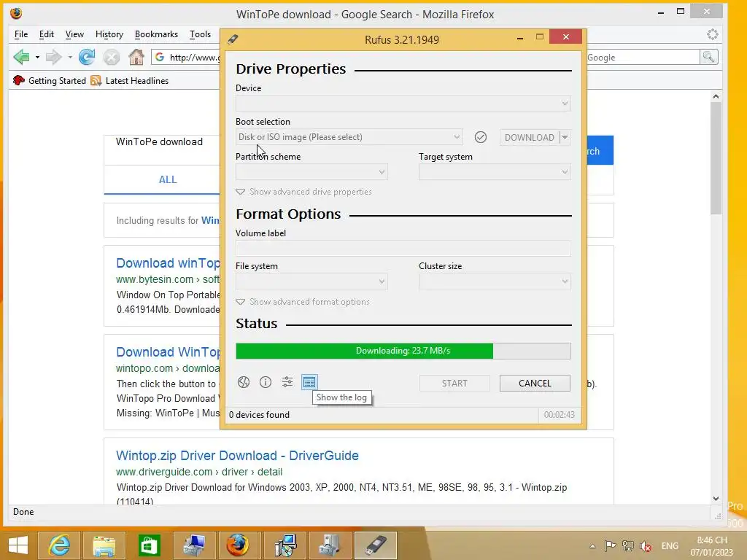Click the Firefox stop loading icon
The width and height of the screenshot is (747, 560).
112,57
